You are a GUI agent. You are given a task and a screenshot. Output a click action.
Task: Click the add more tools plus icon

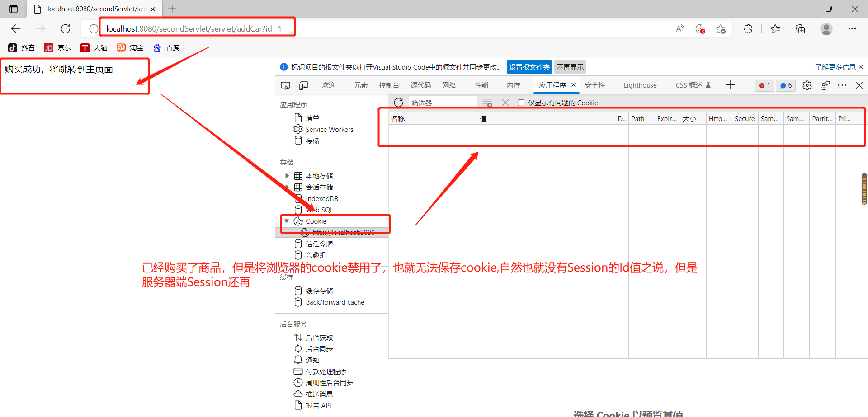[x=731, y=85]
